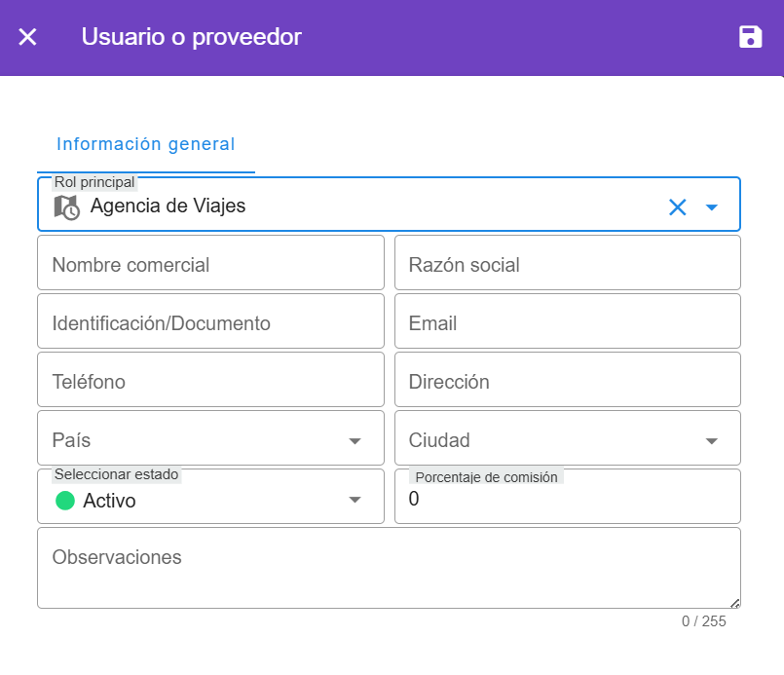Click the green Activo status dot

(65, 501)
